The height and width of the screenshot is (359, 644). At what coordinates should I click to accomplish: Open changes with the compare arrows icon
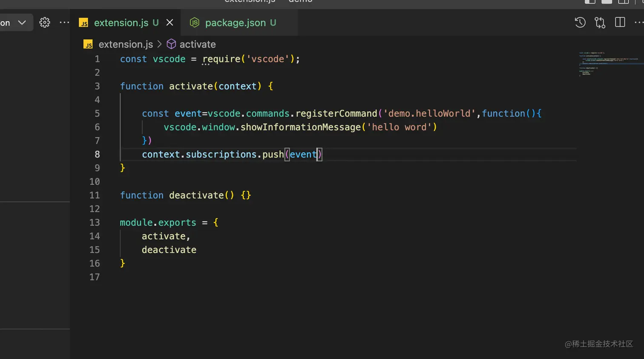tap(600, 22)
